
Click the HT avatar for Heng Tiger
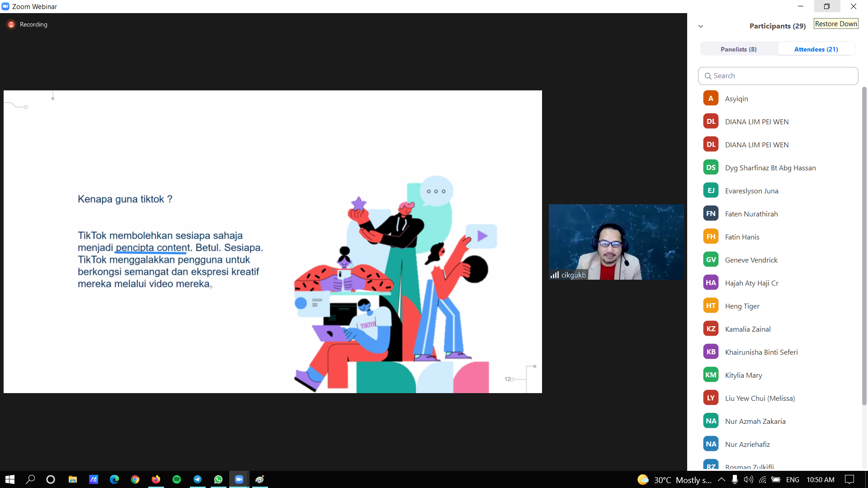pos(711,306)
